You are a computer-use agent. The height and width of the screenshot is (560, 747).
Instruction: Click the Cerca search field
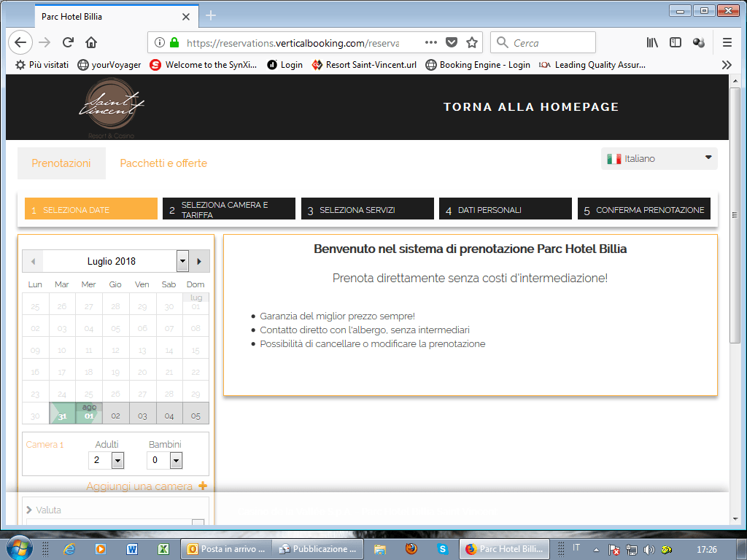(x=543, y=42)
